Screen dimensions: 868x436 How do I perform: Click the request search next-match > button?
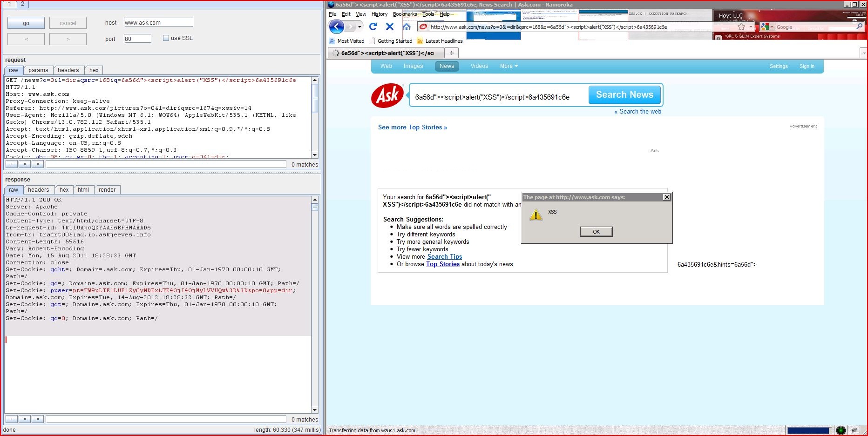click(38, 164)
